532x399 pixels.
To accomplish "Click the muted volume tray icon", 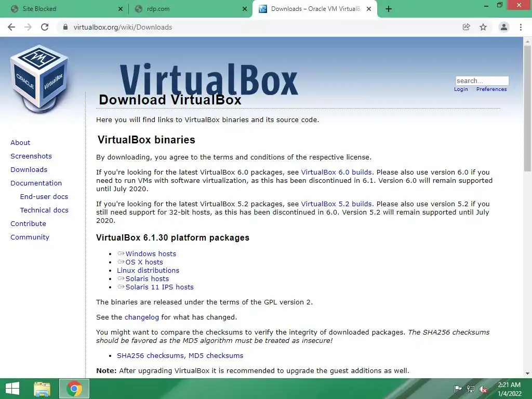I will click(483, 389).
